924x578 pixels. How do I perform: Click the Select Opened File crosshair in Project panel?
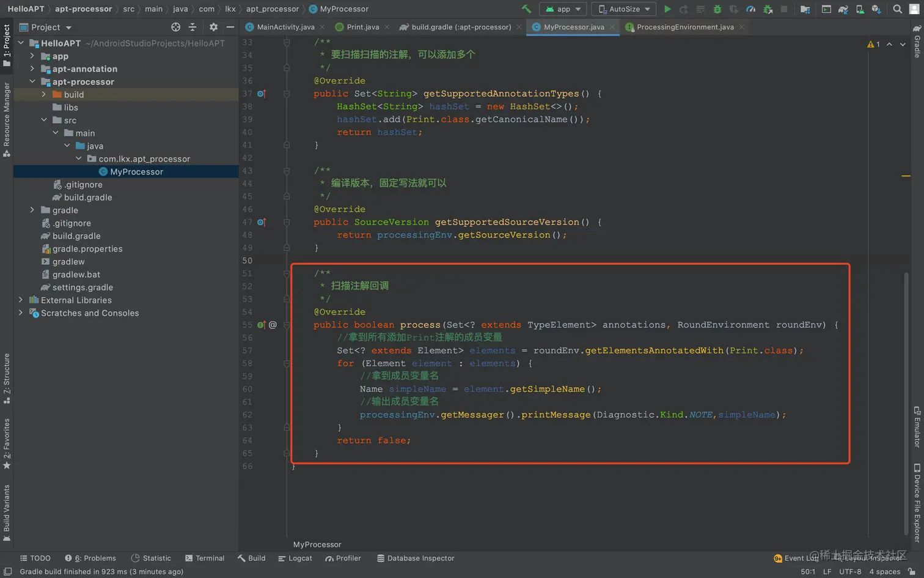click(175, 27)
